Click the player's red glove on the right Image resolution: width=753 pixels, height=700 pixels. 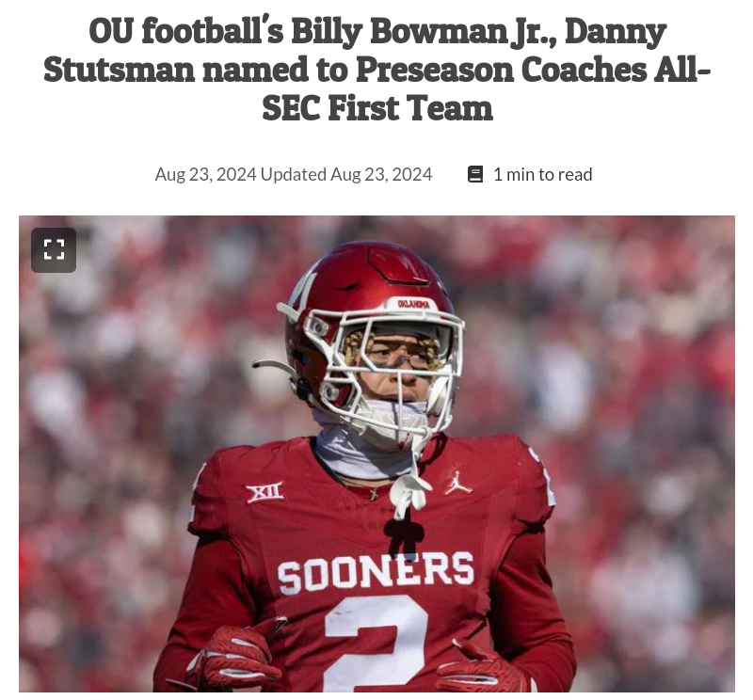click(485, 667)
